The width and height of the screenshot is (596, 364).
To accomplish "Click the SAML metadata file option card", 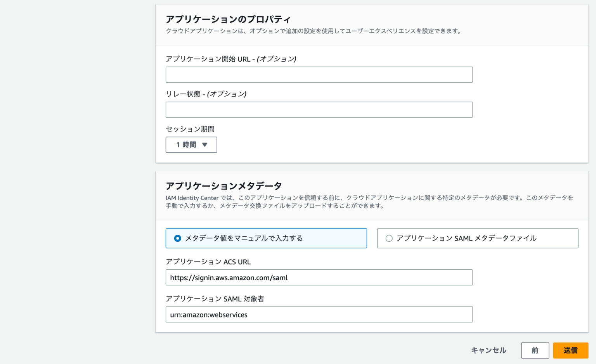I will (477, 238).
